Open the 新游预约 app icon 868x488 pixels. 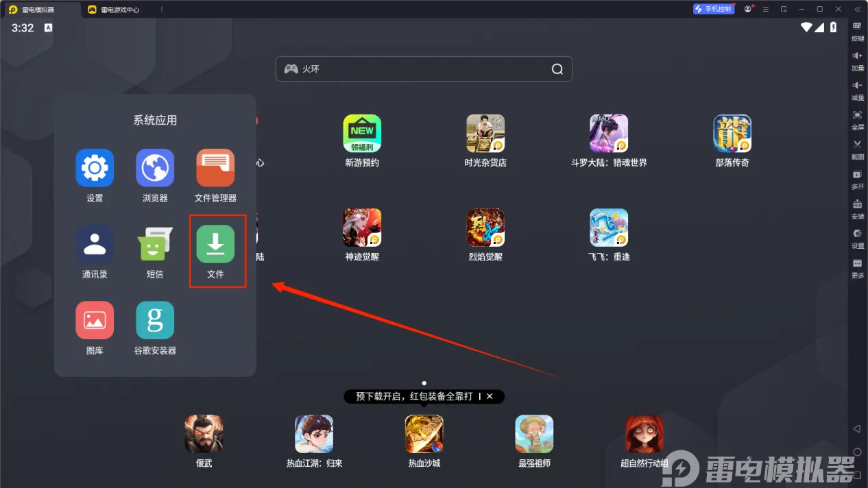362,134
